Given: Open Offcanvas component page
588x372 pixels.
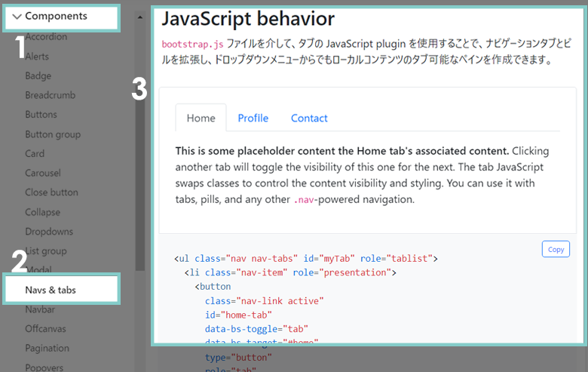Looking at the screenshot, I should [47, 329].
